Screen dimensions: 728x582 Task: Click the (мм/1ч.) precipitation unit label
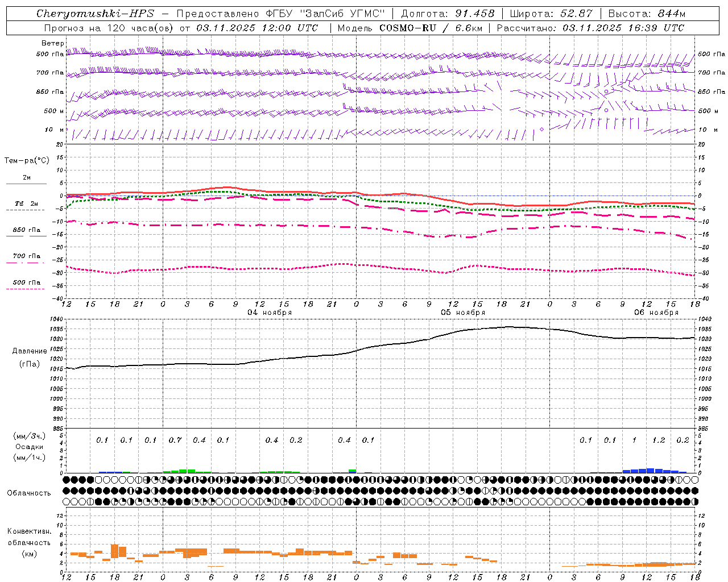coord(29,458)
